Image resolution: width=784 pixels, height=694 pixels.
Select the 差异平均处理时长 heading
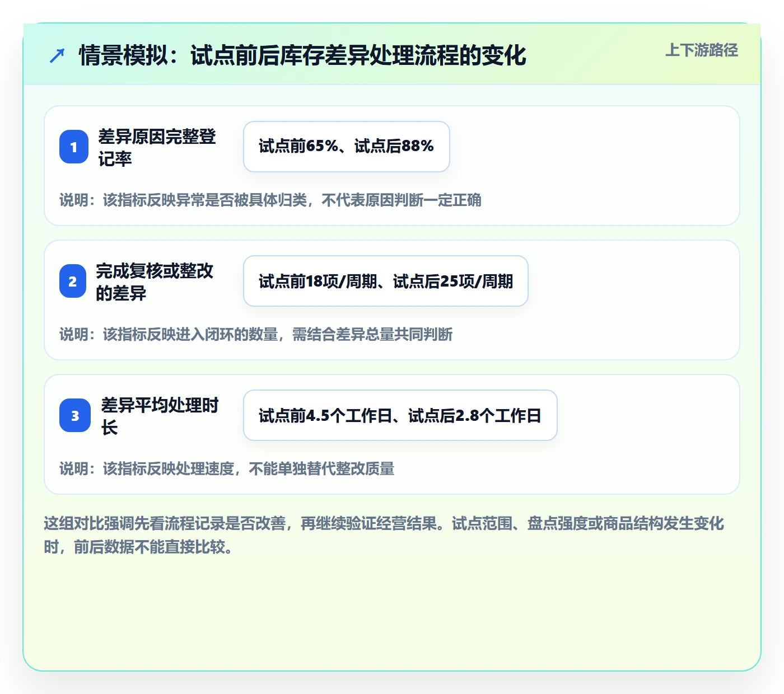click(160, 416)
